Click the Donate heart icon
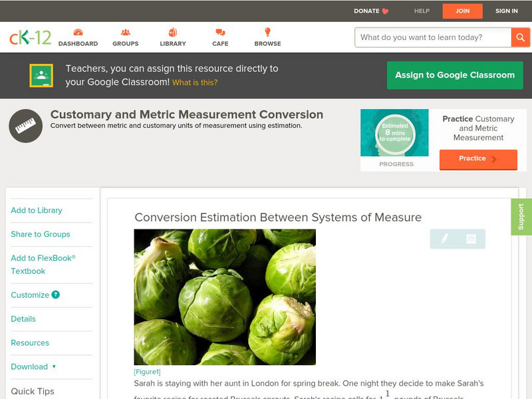 386,11
